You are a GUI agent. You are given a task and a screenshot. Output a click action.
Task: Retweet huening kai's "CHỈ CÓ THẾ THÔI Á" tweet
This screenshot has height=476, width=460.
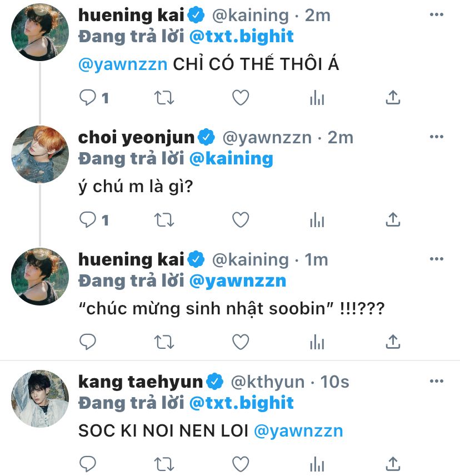[164, 98]
